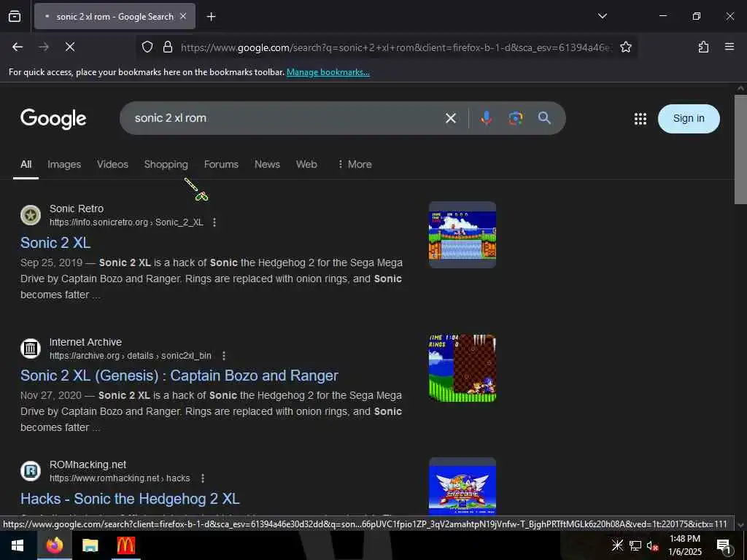Expand the list all tabs chevron

(x=602, y=16)
